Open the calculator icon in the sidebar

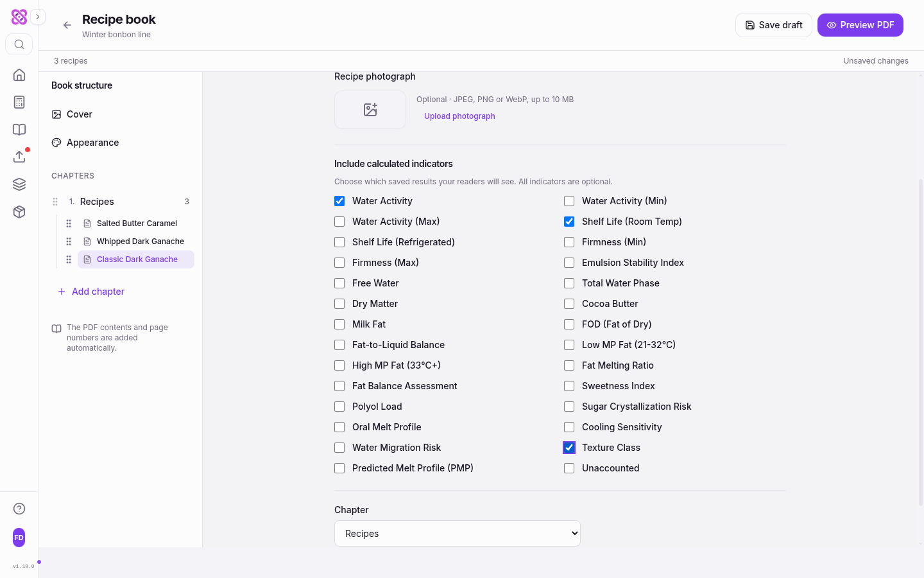(x=19, y=102)
